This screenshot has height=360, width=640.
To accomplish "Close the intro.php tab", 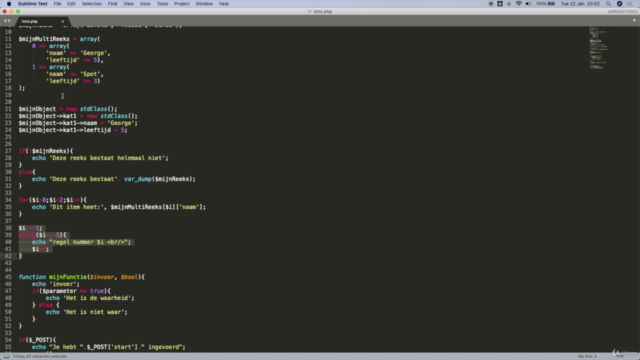I will [x=63, y=21].
